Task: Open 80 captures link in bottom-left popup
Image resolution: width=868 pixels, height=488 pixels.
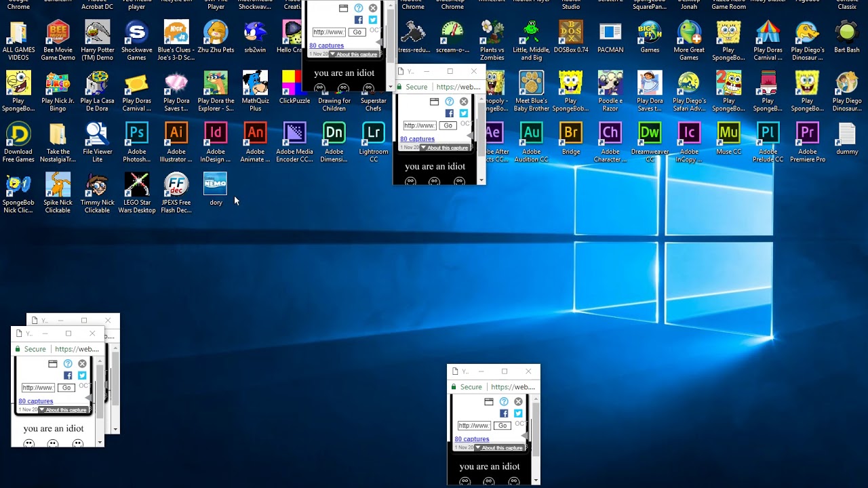Action: tap(36, 401)
